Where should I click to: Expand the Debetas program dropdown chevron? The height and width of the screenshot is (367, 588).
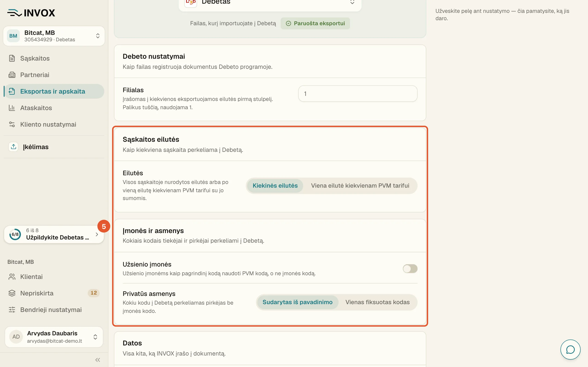click(x=352, y=2)
